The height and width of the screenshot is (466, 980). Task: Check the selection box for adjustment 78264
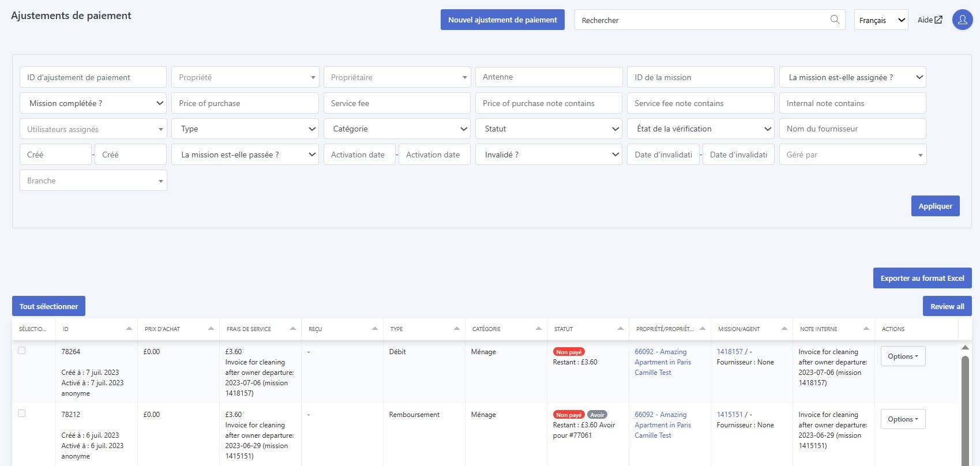22,351
